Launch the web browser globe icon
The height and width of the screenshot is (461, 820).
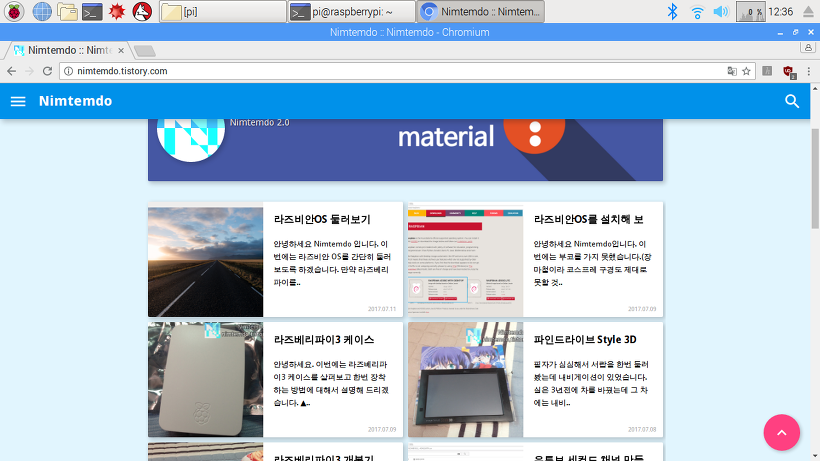[x=42, y=11]
